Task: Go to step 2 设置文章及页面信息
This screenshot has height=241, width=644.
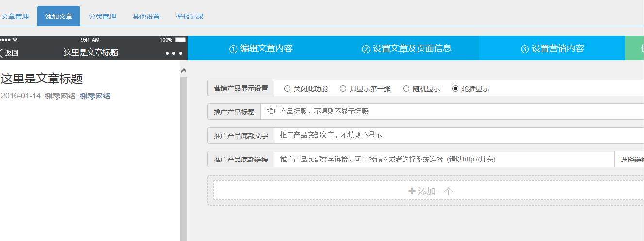Action: click(407, 48)
